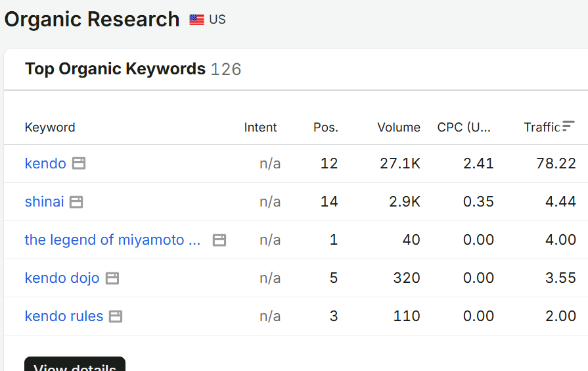Sort by the CPC column header

[x=464, y=128]
